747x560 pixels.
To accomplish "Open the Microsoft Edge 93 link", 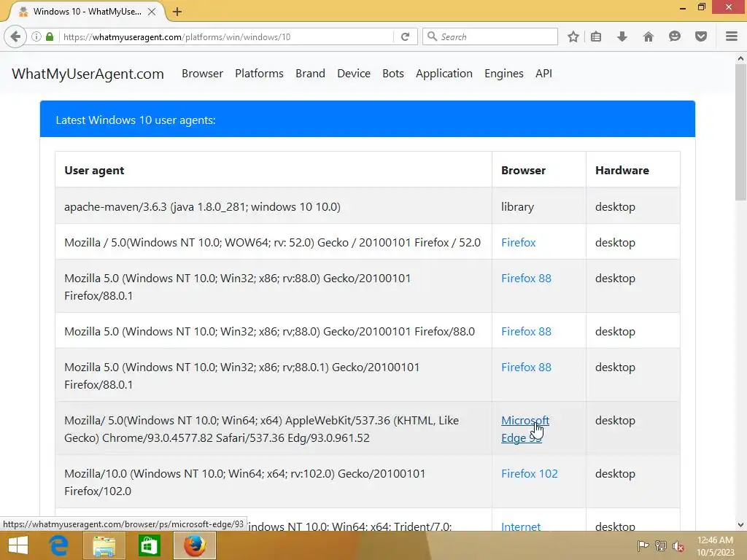I will [525, 429].
